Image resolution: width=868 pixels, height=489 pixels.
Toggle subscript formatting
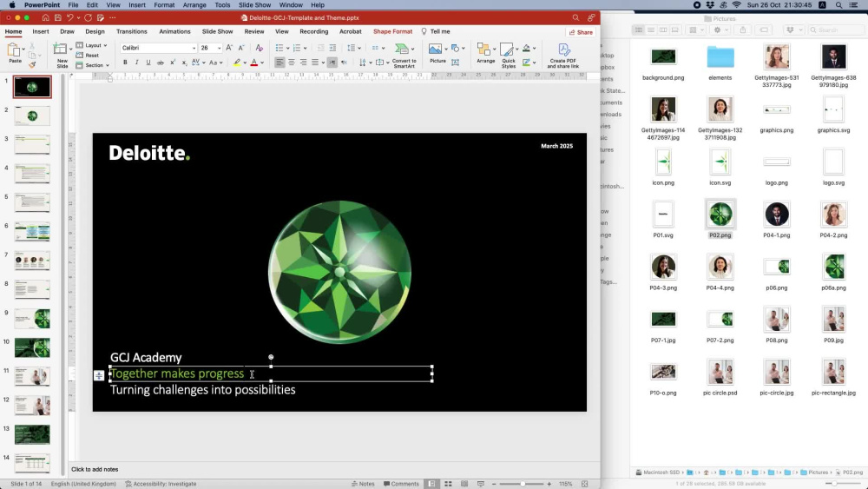tap(184, 63)
